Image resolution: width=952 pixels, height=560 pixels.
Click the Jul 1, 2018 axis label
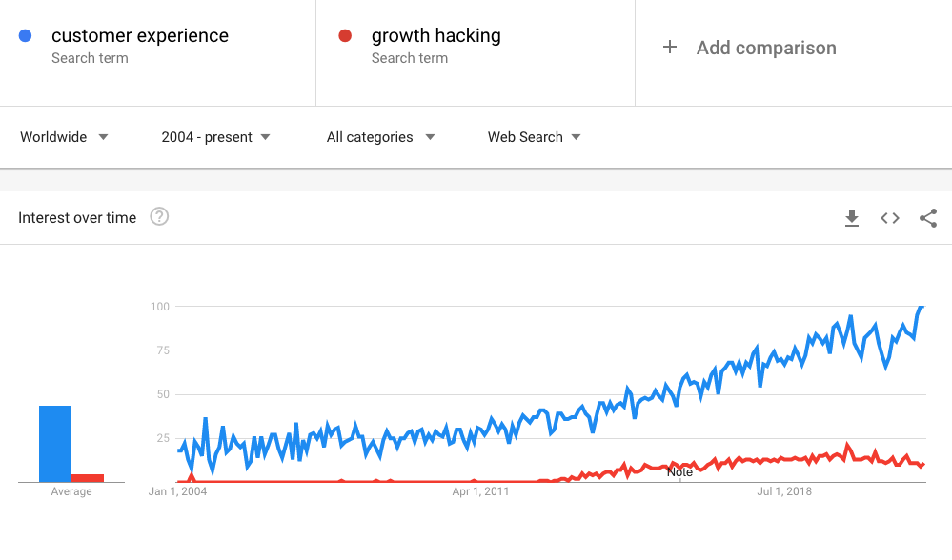point(784,491)
